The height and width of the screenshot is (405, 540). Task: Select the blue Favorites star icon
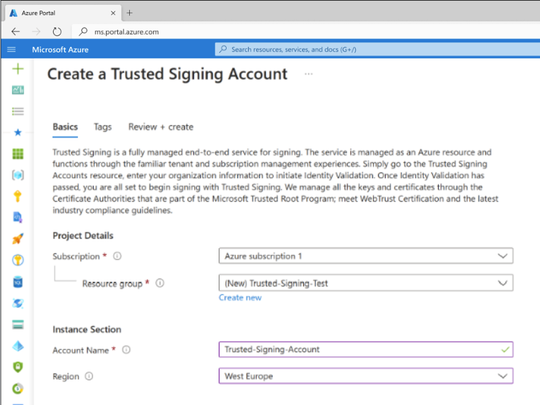pyautogui.click(x=18, y=132)
